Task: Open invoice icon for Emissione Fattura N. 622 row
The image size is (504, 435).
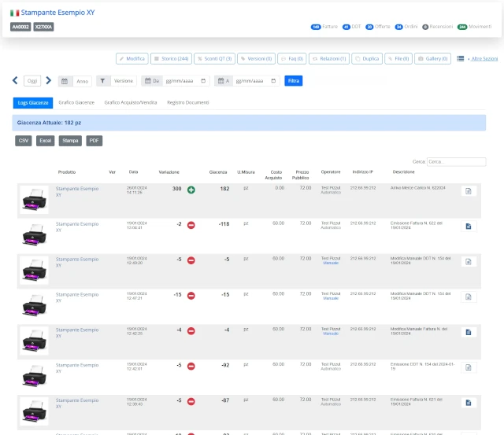Action: [x=469, y=227]
